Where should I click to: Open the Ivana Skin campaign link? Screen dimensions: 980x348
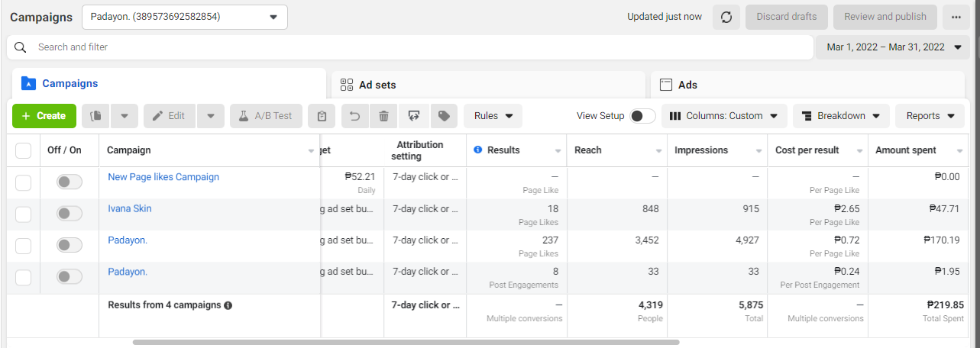click(130, 208)
